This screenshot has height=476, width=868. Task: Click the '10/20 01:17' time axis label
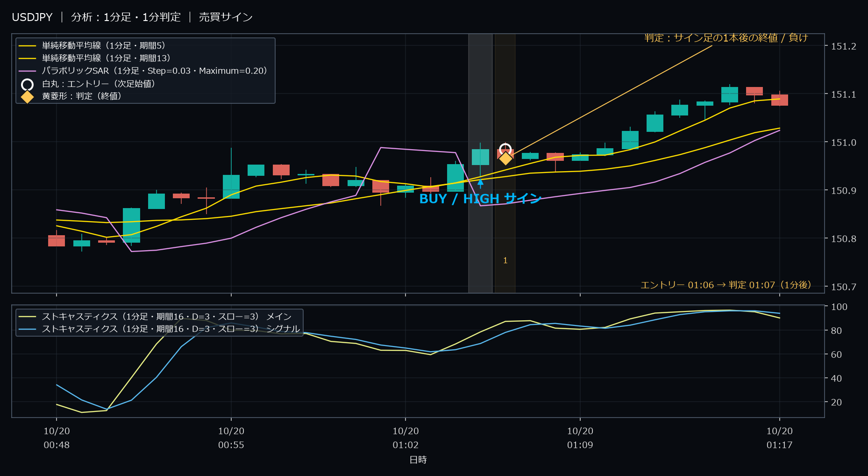[x=780, y=438]
